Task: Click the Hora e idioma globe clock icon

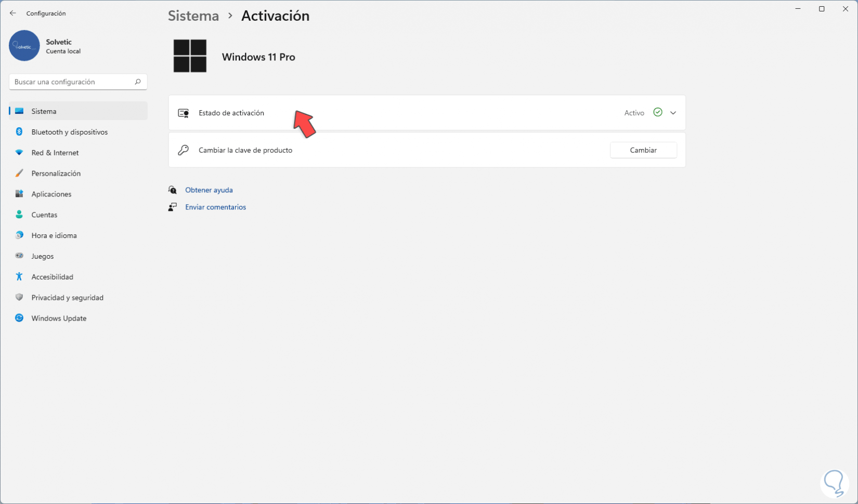Action: pos(19,235)
